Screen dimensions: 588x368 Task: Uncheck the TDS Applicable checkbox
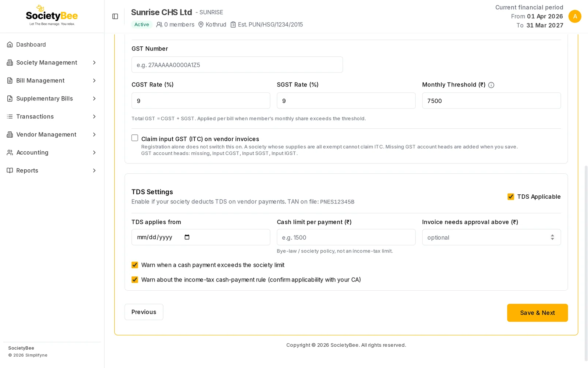click(x=511, y=197)
